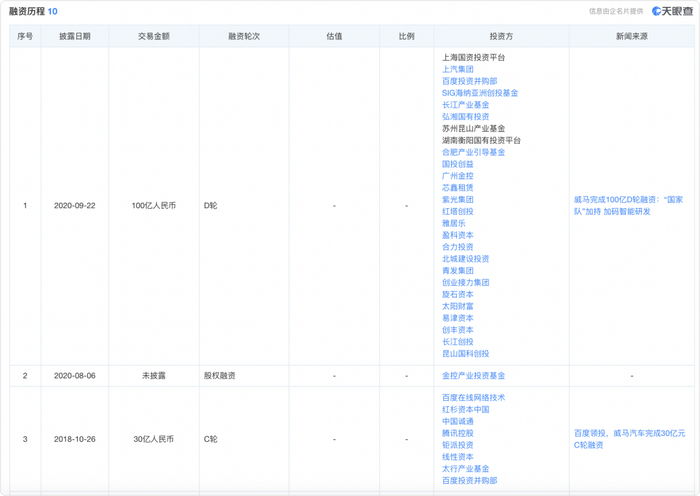Click the 交易金额 column header

154,36
